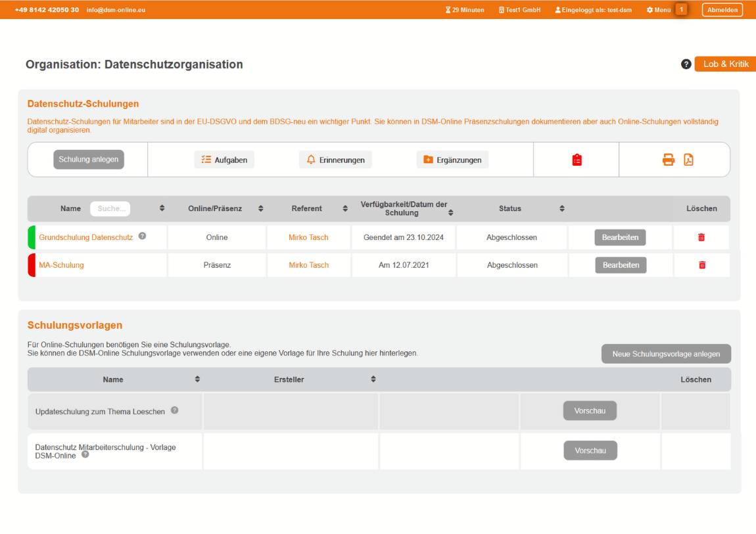Click the orange printer icon
Image resolution: width=756 pixels, height=534 pixels.
[668, 160]
